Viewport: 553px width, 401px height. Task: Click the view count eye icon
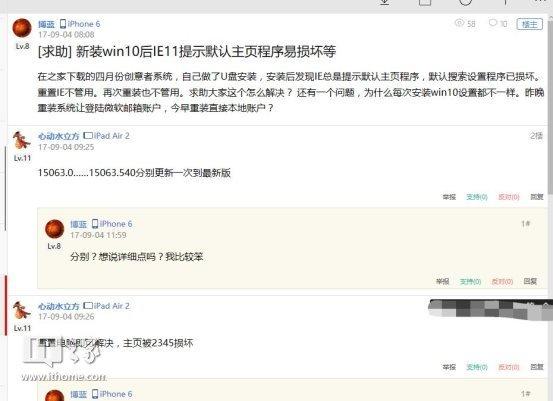[x=459, y=23]
